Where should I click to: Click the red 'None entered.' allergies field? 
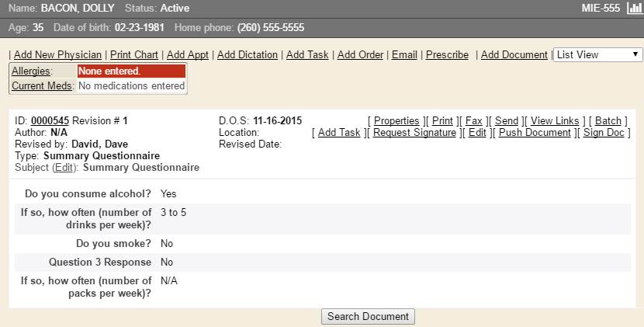coord(131,71)
